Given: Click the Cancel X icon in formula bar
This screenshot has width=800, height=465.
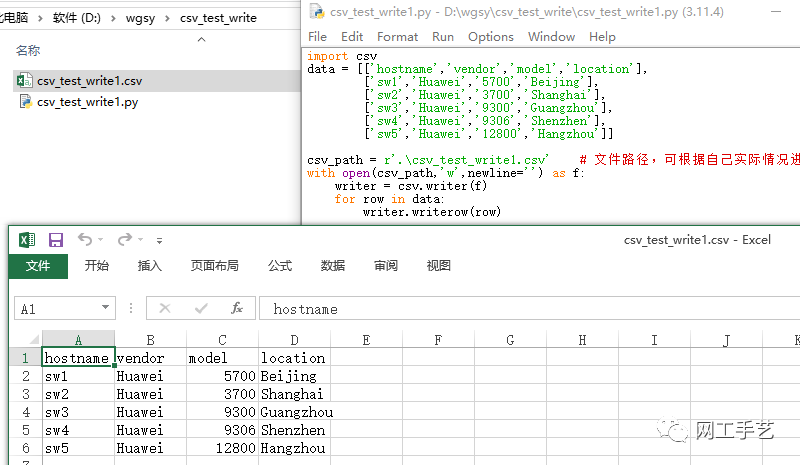Looking at the screenshot, I should click(165, 308).
